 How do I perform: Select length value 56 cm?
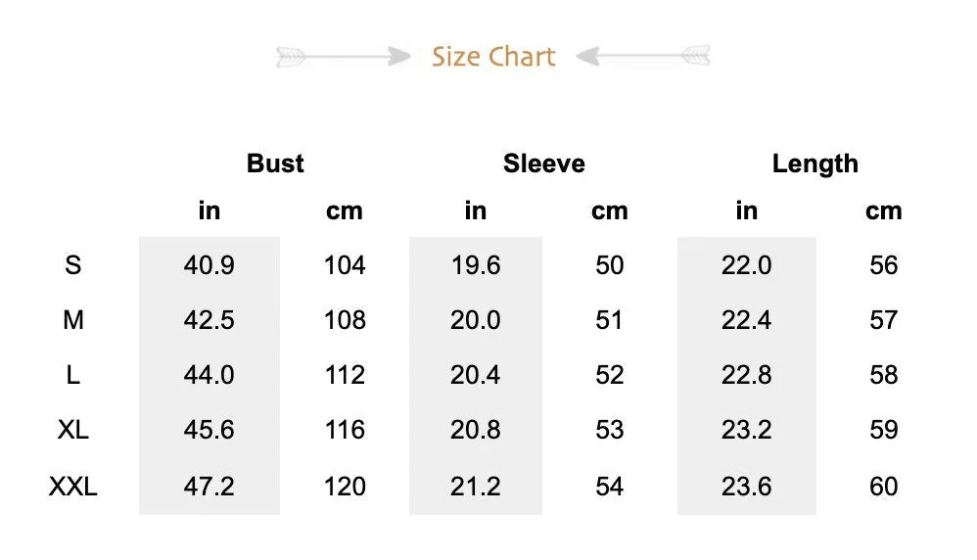click(x=884, y=265)
